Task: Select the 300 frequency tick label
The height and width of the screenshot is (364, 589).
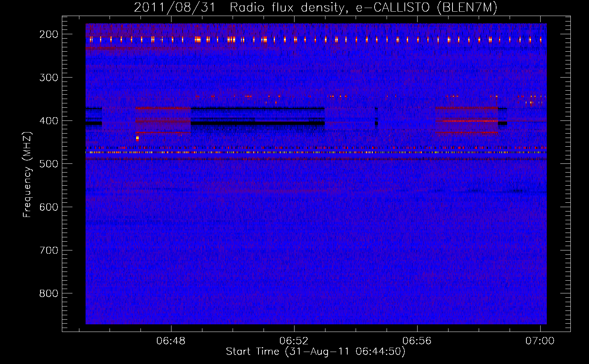Action: click(x=49, y=78)
